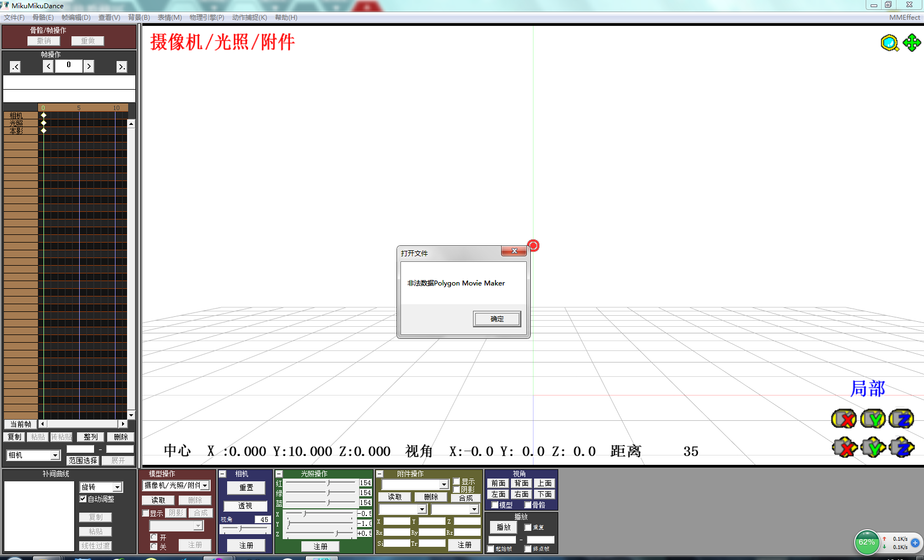Collapse the 附件操作 accessory panel minus icon

pyautogui.click(x=380, y=474)
